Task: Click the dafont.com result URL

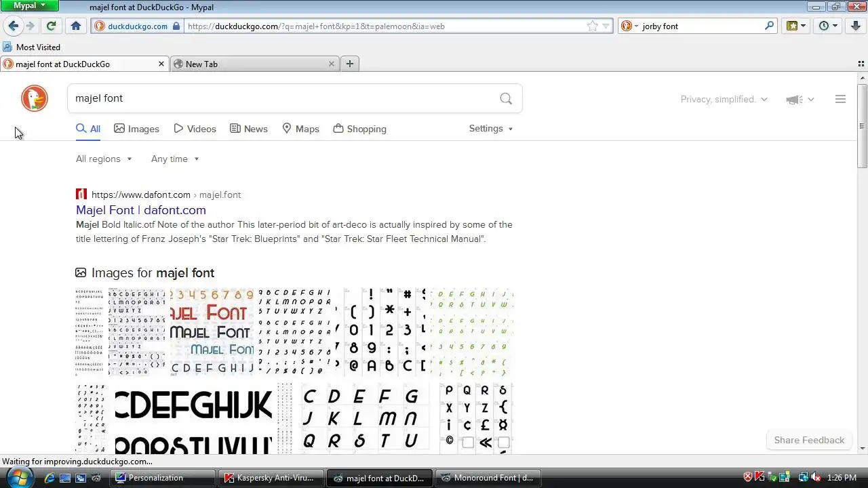Action: coord(166,195)
